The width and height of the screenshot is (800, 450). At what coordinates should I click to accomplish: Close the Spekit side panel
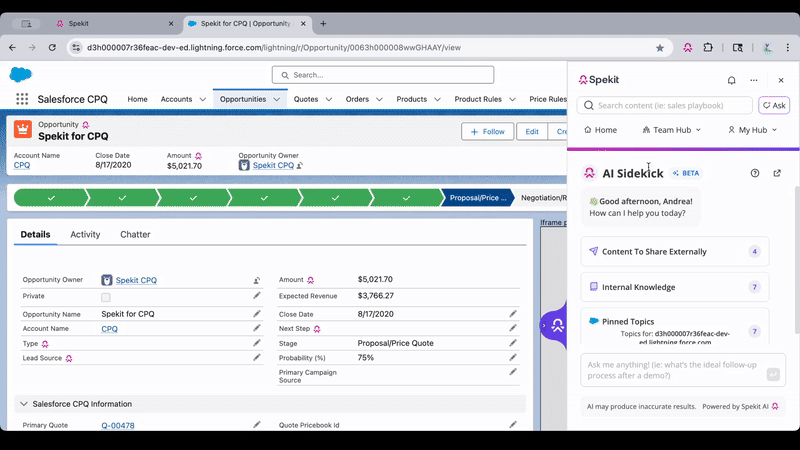pyautogui.click(x=781, y=80)
